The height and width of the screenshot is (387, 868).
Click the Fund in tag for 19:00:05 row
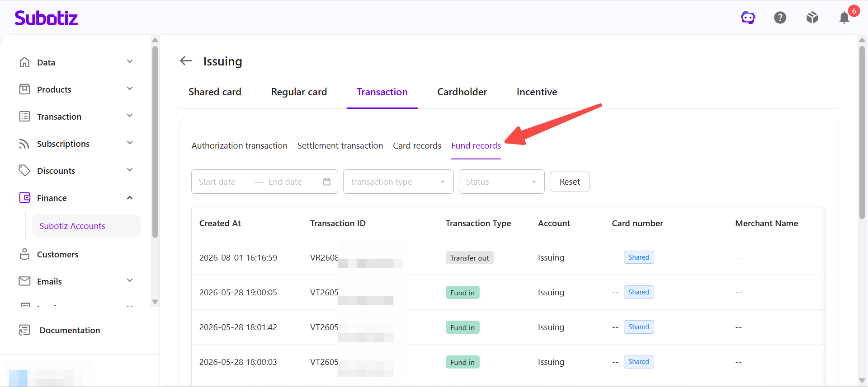[x=462, y=293]
